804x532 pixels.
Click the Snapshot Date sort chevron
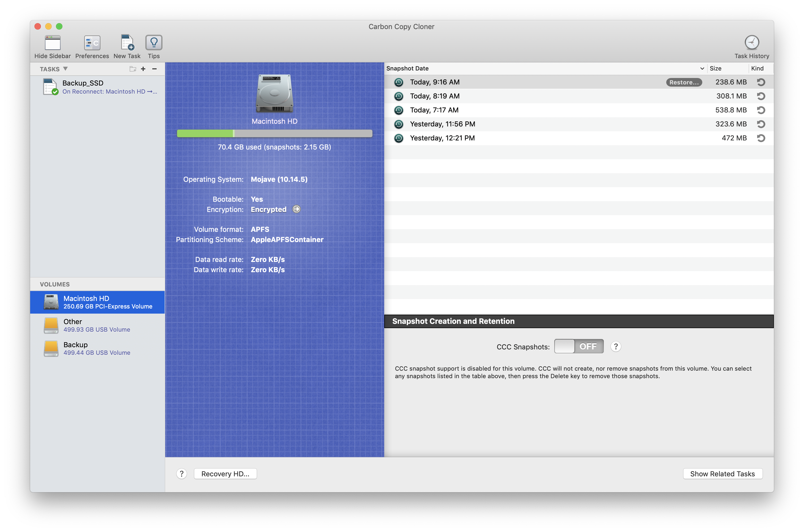pos(702,69)
